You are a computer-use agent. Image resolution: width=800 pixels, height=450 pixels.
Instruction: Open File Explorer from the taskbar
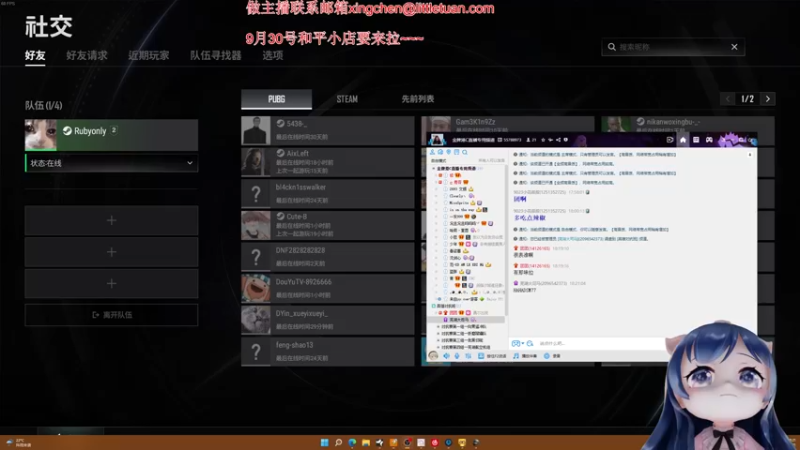(365, 442)
